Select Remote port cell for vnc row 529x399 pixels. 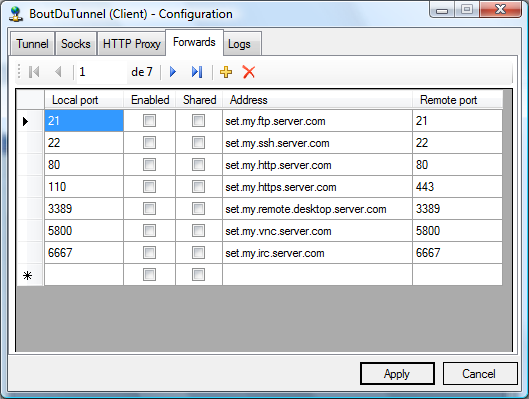[x=457, y=231]
